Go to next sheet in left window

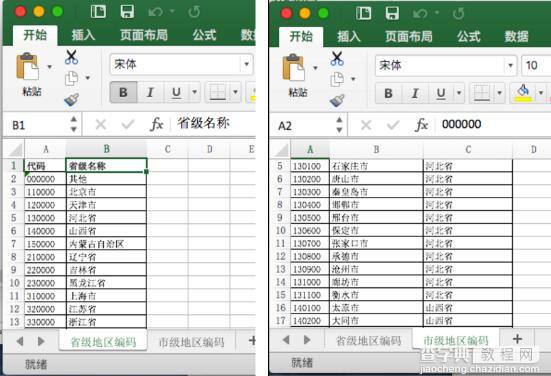(41, 341)
